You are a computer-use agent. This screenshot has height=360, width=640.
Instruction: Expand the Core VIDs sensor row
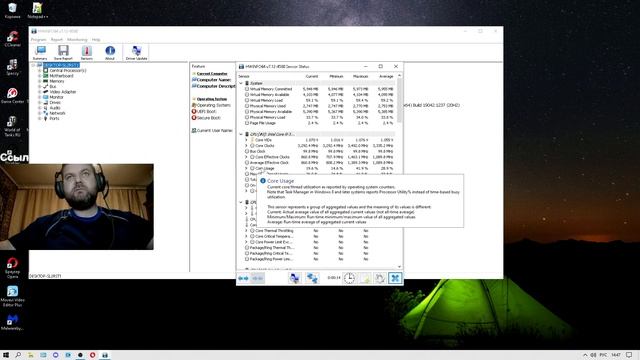click(x=246, y=140)
